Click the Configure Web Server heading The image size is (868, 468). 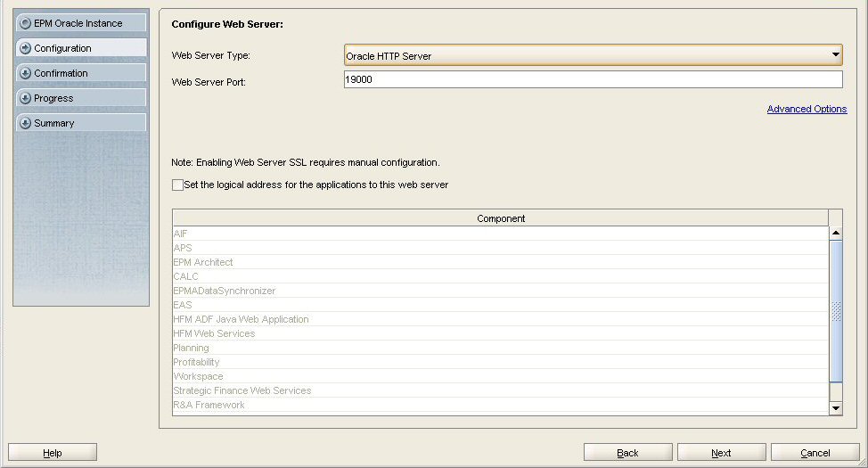[x=227, y=24]
